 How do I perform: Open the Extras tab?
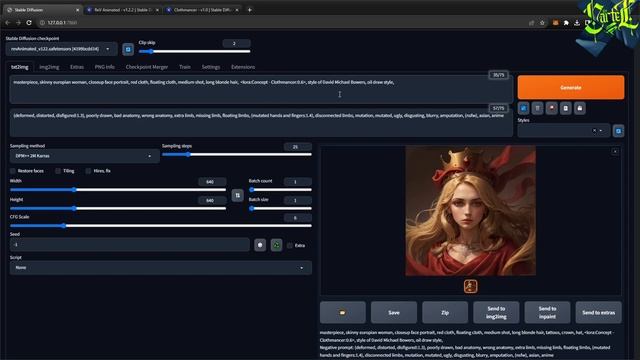pyautogui.click(x=77, y=67)
